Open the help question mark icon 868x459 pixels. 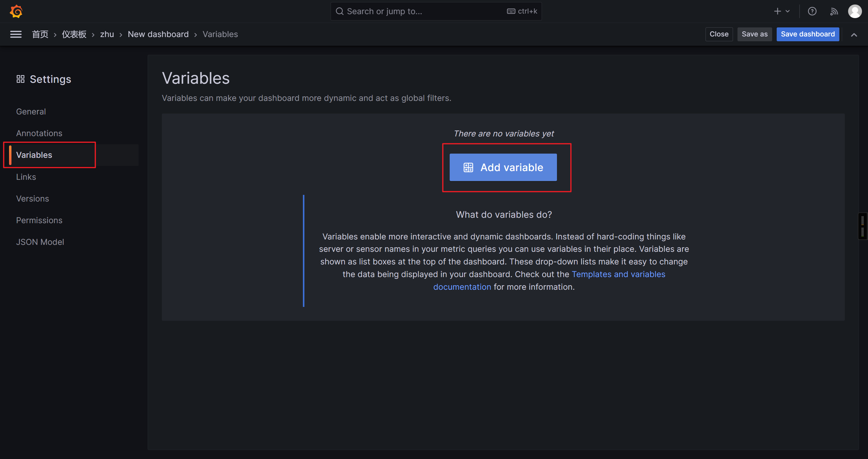[812, 11]
